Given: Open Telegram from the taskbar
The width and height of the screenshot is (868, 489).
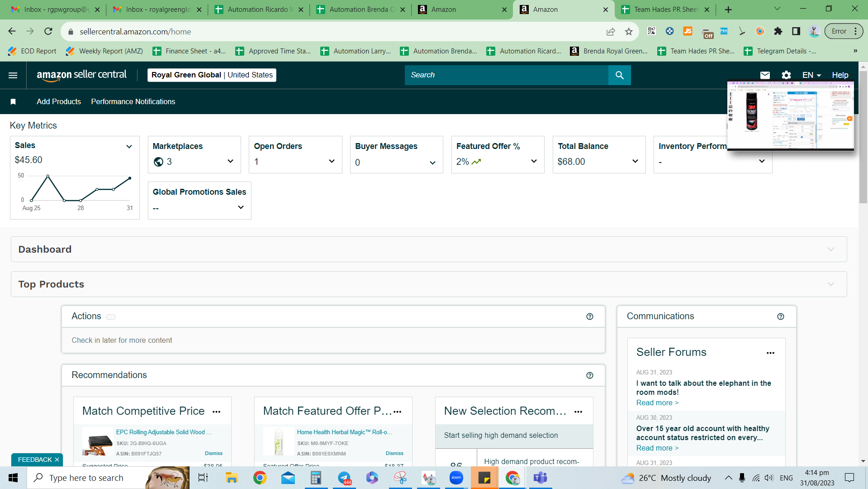Looking at the screenshot, I should click(344, 478).
